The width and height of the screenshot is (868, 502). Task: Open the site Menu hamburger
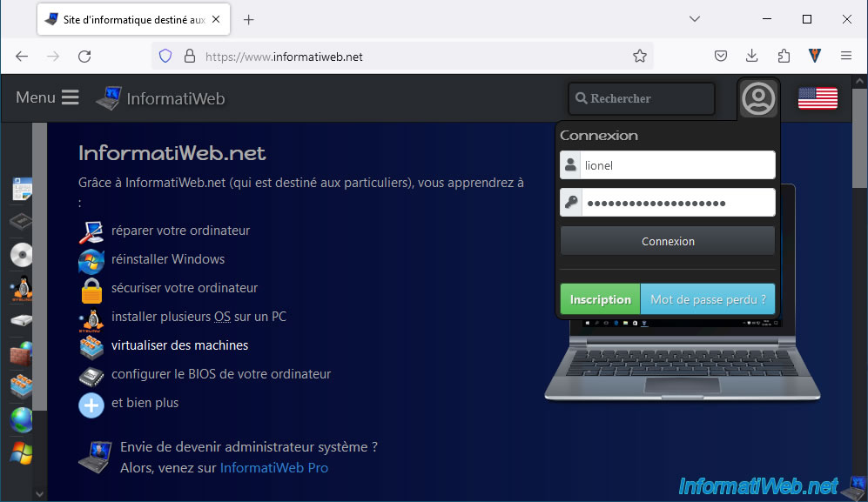47,97
